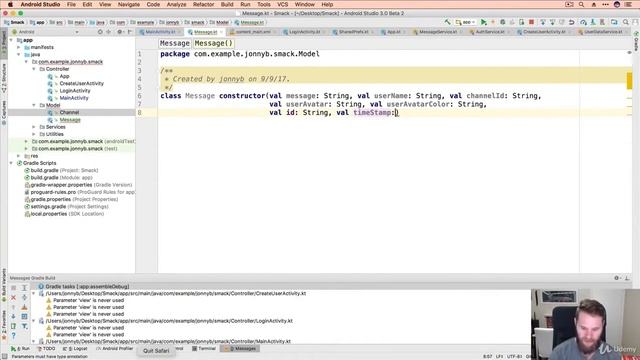
Task: Switch to the MainActivity.kt tab
Action: 160,32
